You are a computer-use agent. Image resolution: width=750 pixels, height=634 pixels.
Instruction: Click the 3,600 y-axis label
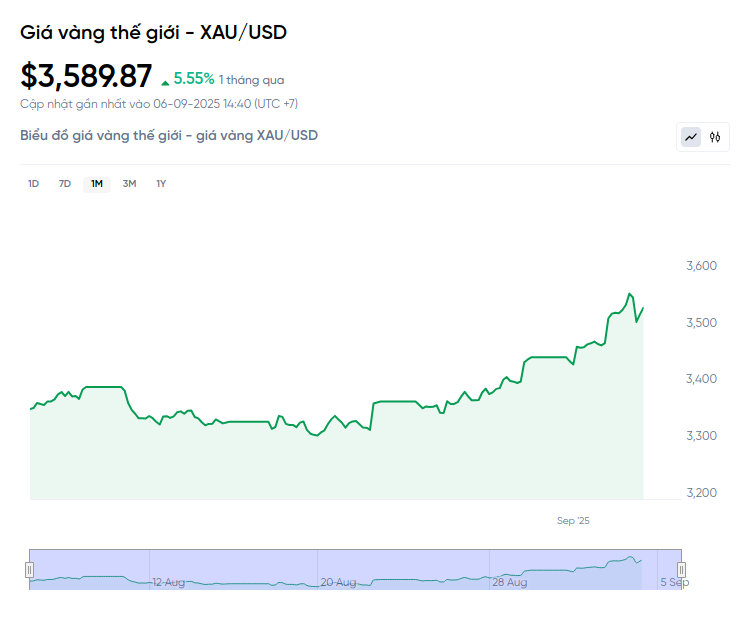click(702, 266)
